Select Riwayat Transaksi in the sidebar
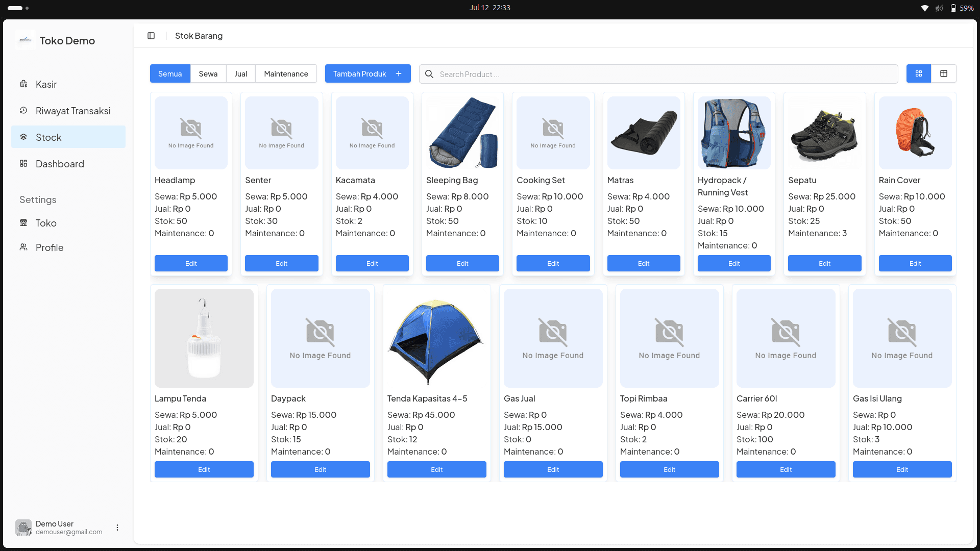 click(x=72, y=110)
